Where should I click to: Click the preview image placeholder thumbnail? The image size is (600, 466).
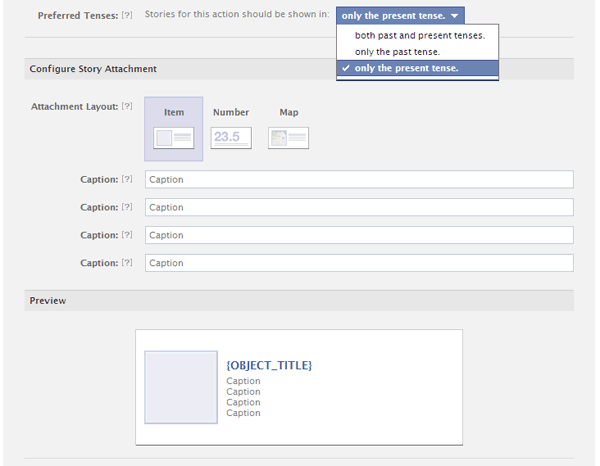(181, 387)
